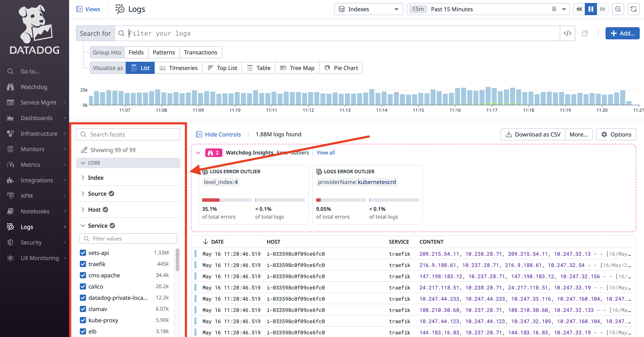
Task: Open the More... options menu
Action: [x=579, y=135]
